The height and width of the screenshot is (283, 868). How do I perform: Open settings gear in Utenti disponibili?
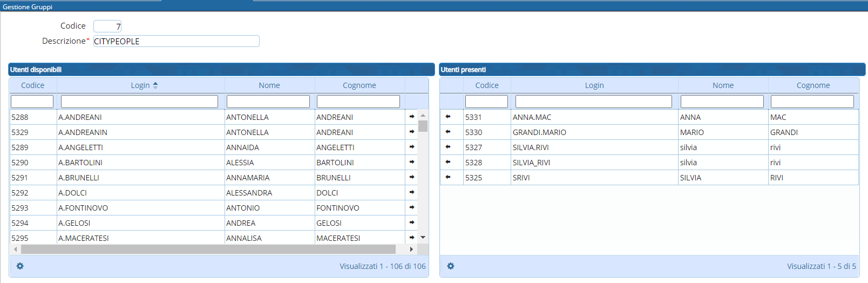pyautogui.click(x=20, y=266)
